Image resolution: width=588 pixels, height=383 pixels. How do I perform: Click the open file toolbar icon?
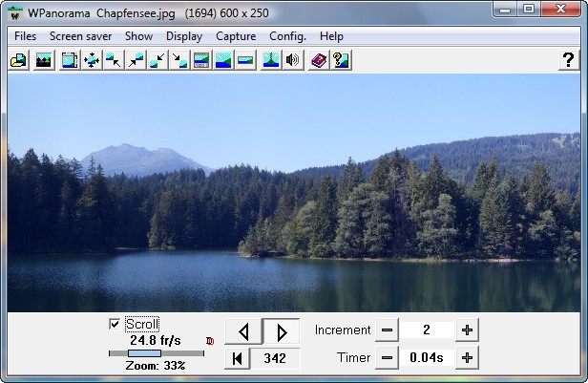(18, 60)
